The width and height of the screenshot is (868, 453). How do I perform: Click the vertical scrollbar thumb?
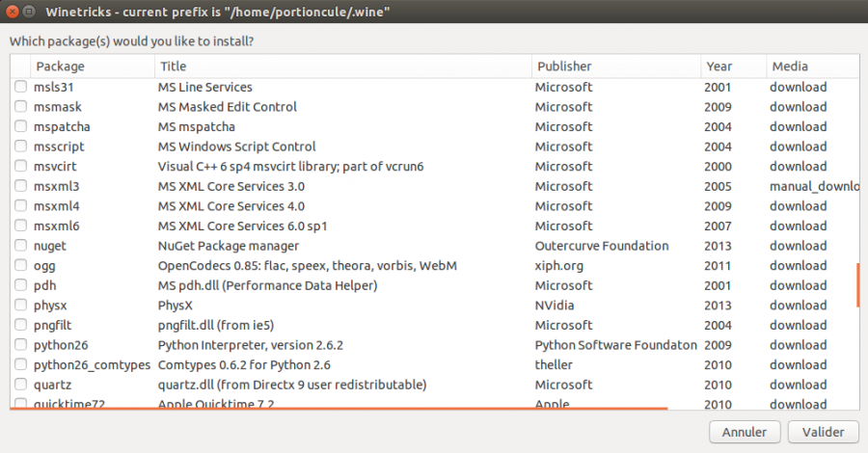coord(857,285)
